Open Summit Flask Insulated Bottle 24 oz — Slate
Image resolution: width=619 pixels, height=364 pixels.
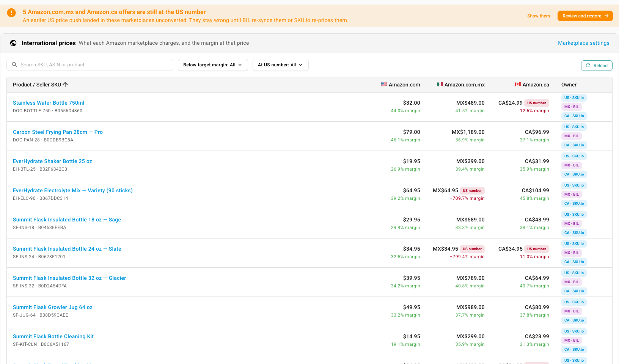click(x=67, y=249)
